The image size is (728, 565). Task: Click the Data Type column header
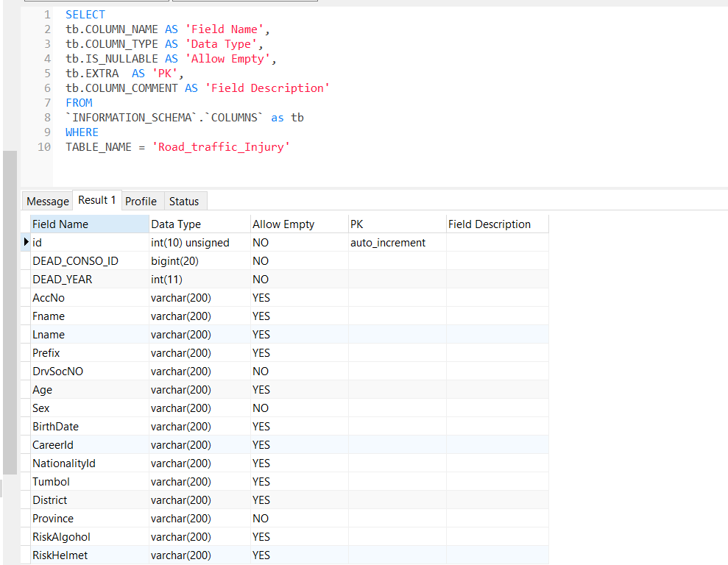pos(199,224)
